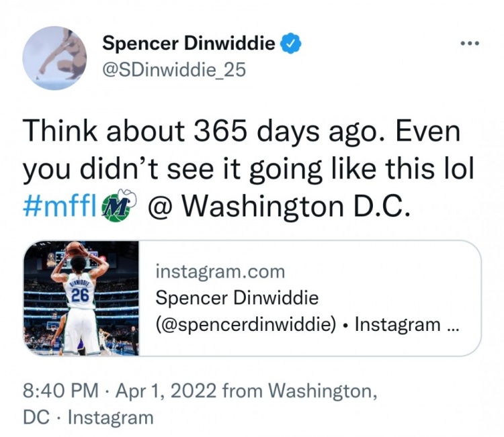Screen dimensions: 504x437
Task: Open the Spencer Dinwiddie display name
Action: click(189, 44)
